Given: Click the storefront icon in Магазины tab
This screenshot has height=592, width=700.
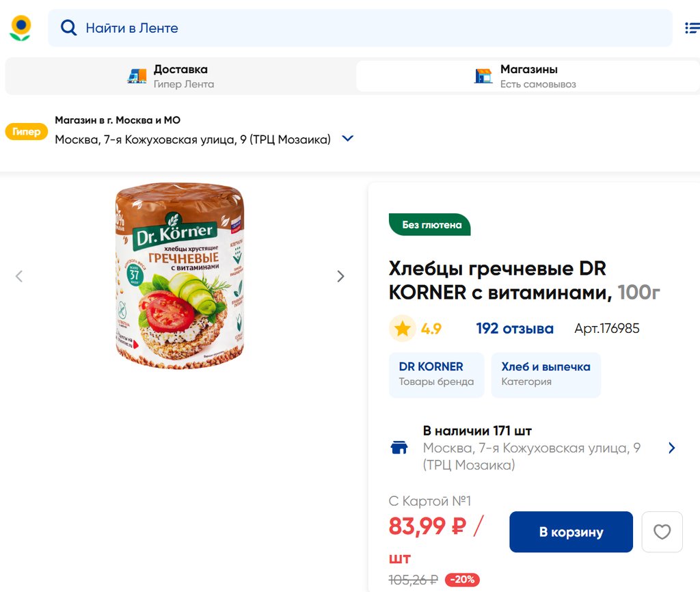Looking at the screenshot, I should (x=483, y=76).
